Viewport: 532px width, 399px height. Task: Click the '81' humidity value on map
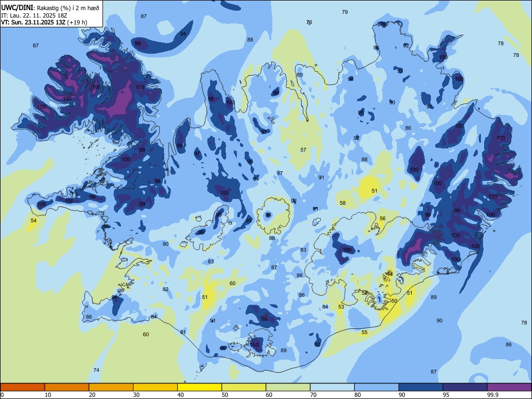click(183, 332)
